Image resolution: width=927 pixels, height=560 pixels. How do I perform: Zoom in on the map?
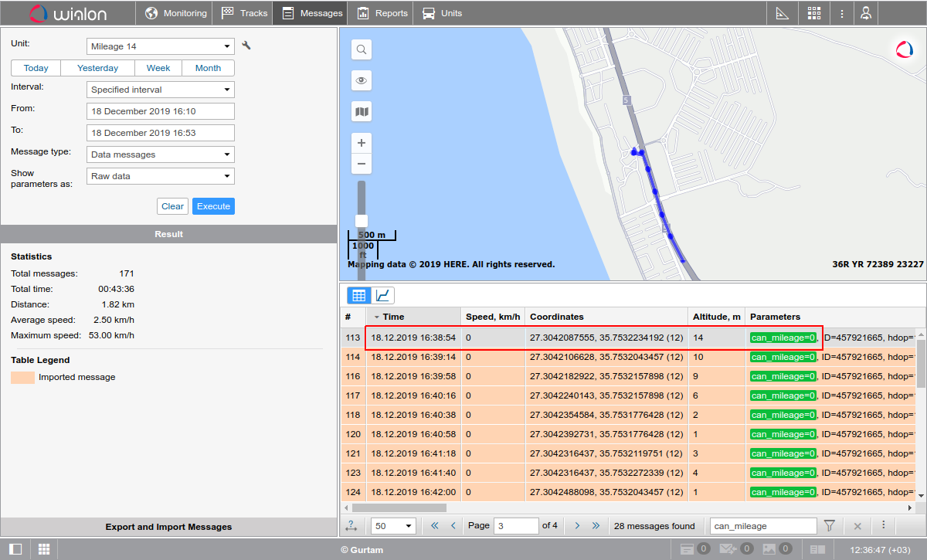(361, 143)
